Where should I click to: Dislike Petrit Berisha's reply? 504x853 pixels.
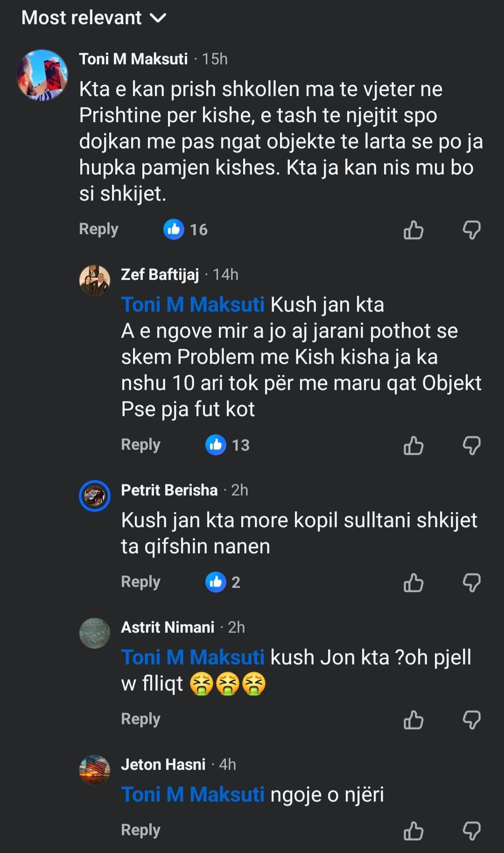(x=471, y=583)
